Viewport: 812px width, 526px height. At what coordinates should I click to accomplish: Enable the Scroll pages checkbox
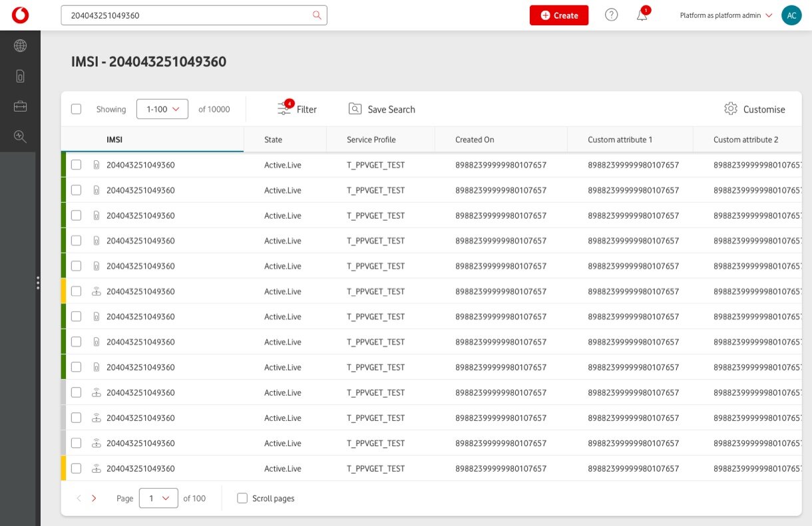tap(242, 498)
